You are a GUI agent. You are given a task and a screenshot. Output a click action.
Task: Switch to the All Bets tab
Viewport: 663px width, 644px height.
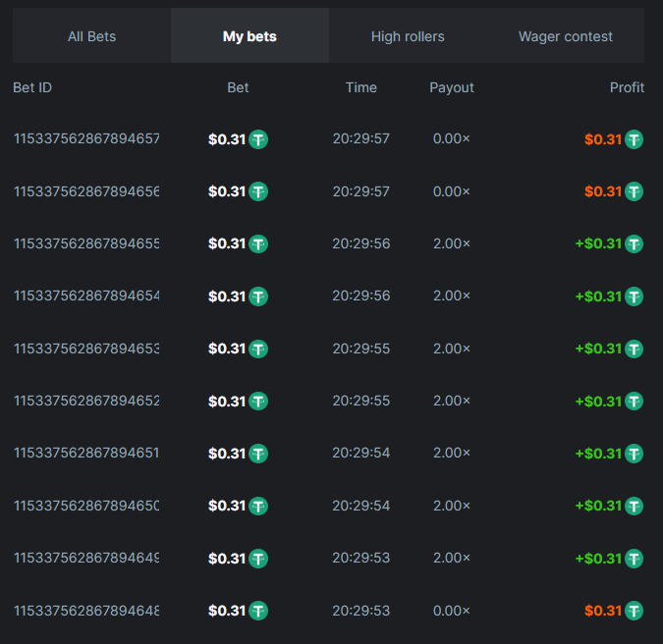(91, 36)
